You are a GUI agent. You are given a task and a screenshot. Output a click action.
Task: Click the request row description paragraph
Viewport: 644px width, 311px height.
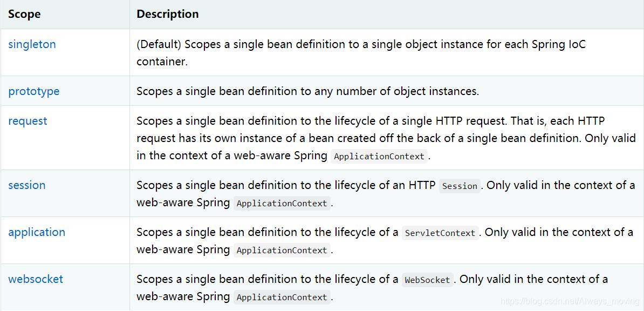click(x=387, y=139)
